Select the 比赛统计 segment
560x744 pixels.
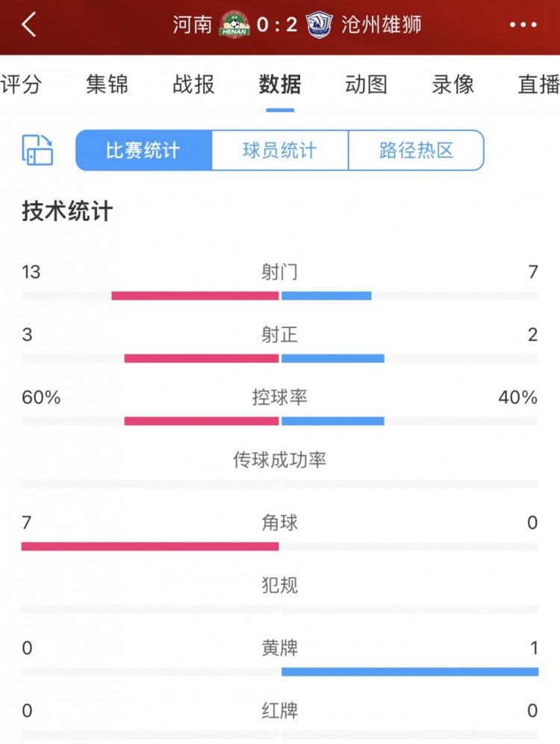click(143, 150)
